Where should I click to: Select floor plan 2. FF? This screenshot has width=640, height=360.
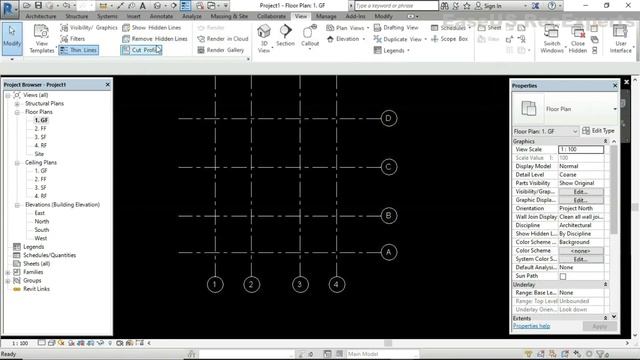point(40,129)
